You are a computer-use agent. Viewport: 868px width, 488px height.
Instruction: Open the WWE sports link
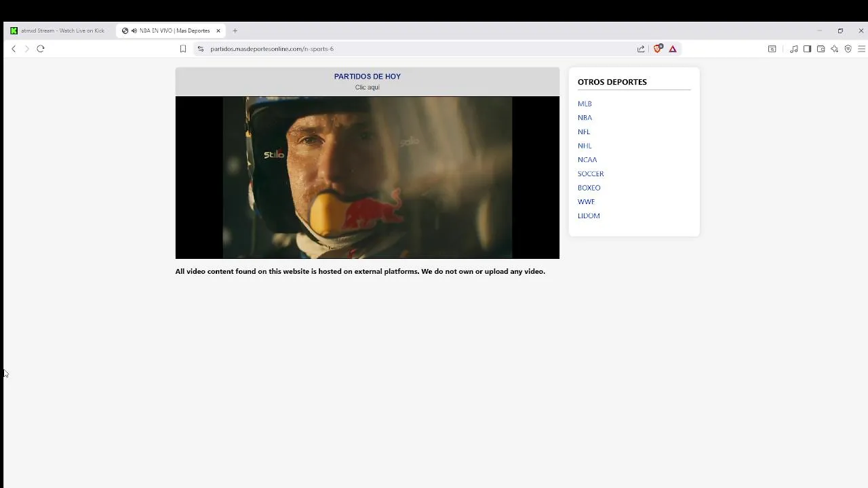click(586, 202)
